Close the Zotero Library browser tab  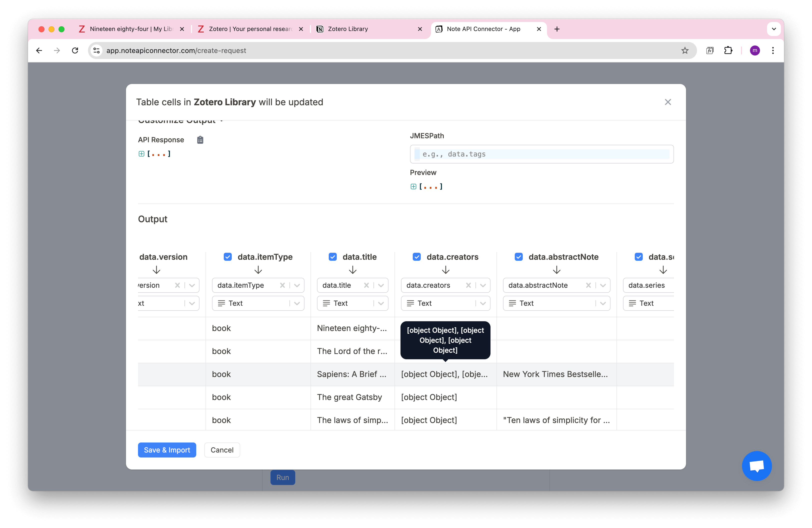pyautogui.click(x=420, y=29)
